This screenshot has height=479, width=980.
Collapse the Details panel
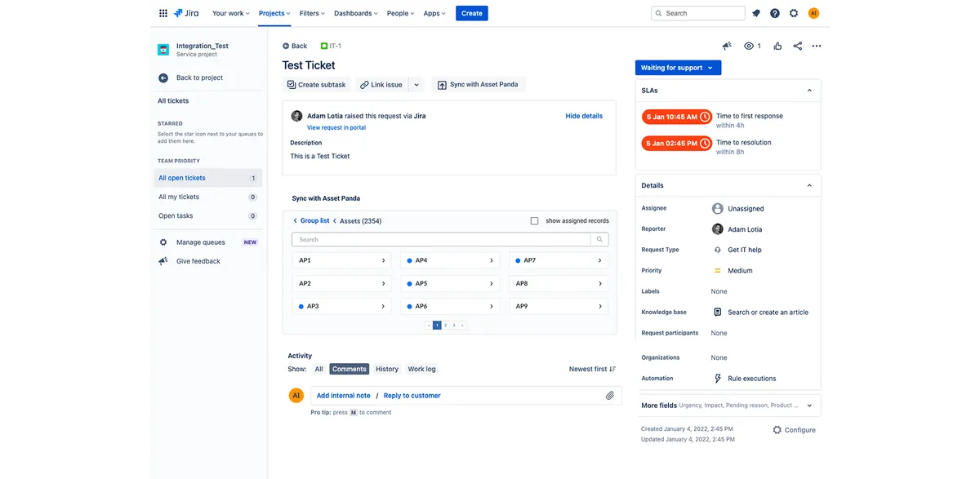click(x=809, y=185)
